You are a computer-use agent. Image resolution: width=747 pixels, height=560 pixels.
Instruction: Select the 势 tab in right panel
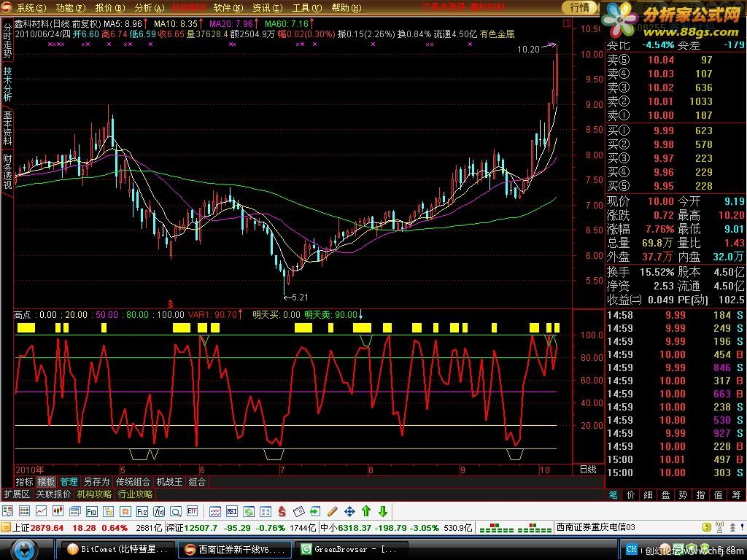(x=683, y=495)
